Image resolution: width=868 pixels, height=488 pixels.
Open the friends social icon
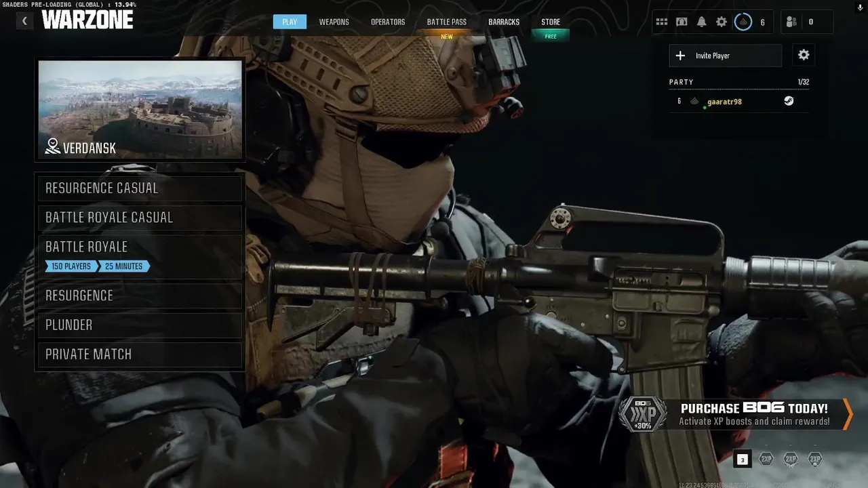click(791, 22)
